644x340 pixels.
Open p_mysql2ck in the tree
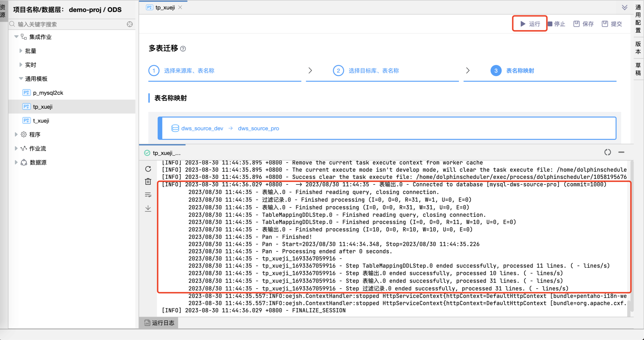[48, 93]
